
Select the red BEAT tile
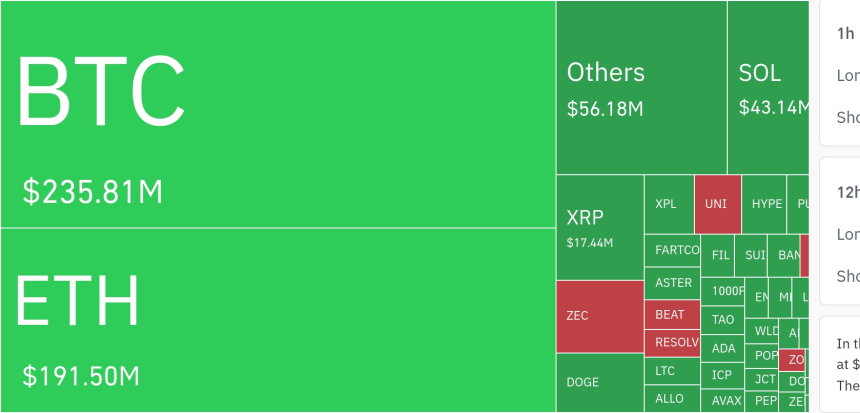coord(672,314)
